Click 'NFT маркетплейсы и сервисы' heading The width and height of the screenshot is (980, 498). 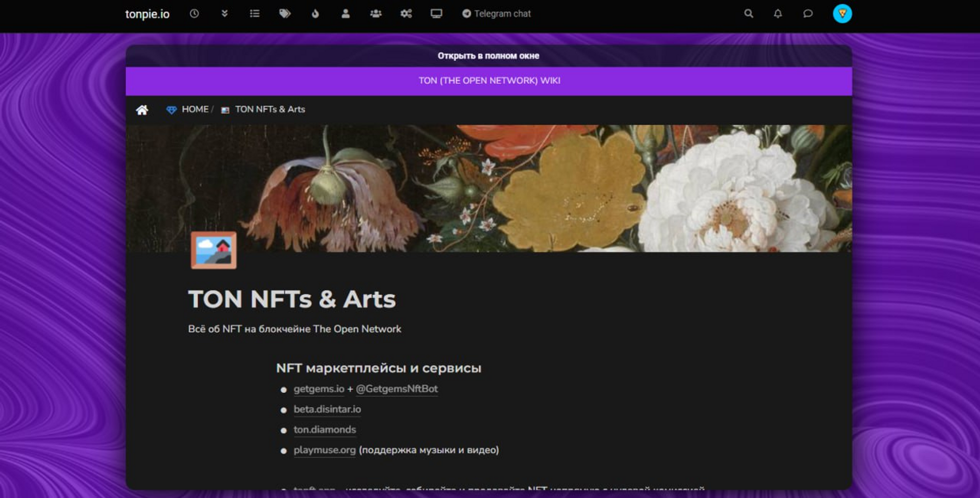(x=379, y=368)
